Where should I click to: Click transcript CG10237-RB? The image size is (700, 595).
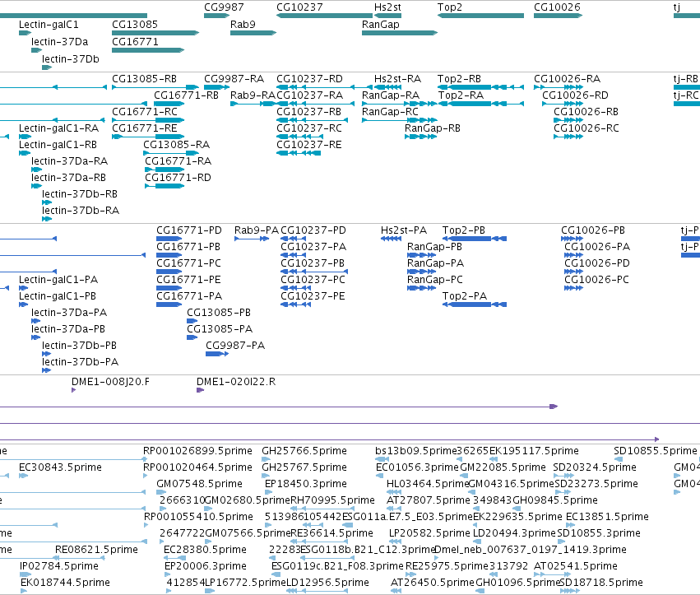[309, 112]
